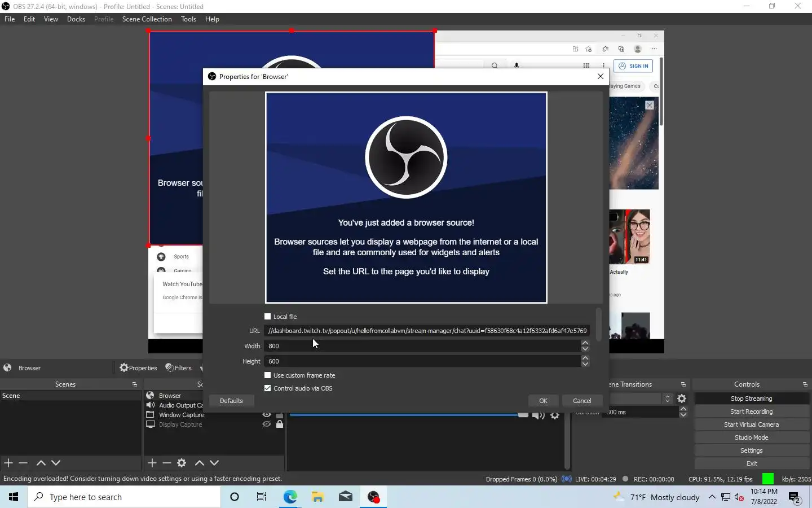Screen dimensions: 812x508
Task: Decrease Width with the down arrow
Action: click(585, 349)
